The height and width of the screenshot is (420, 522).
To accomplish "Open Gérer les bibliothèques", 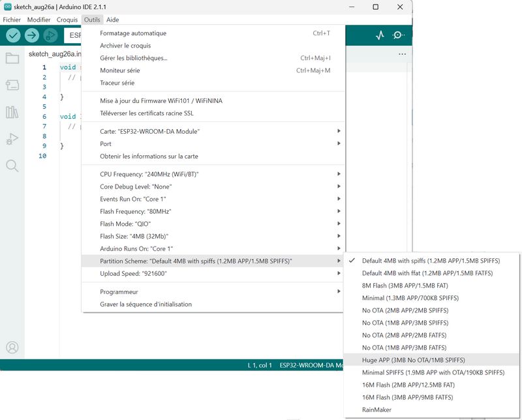I will 213,58.
